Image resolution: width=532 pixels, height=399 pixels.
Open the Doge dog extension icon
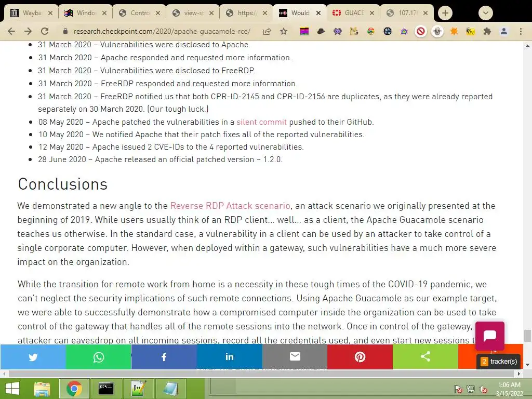pos(354,32)
